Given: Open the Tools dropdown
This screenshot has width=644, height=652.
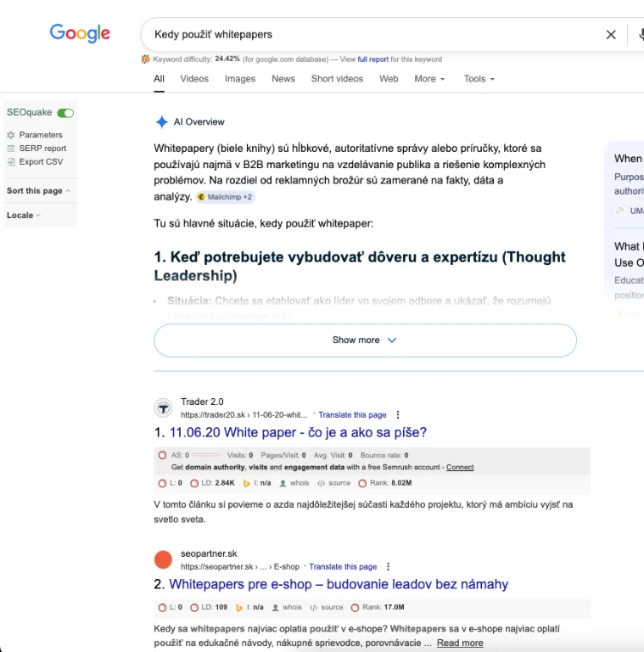Looking at the screenshot, I should (479, 79).
